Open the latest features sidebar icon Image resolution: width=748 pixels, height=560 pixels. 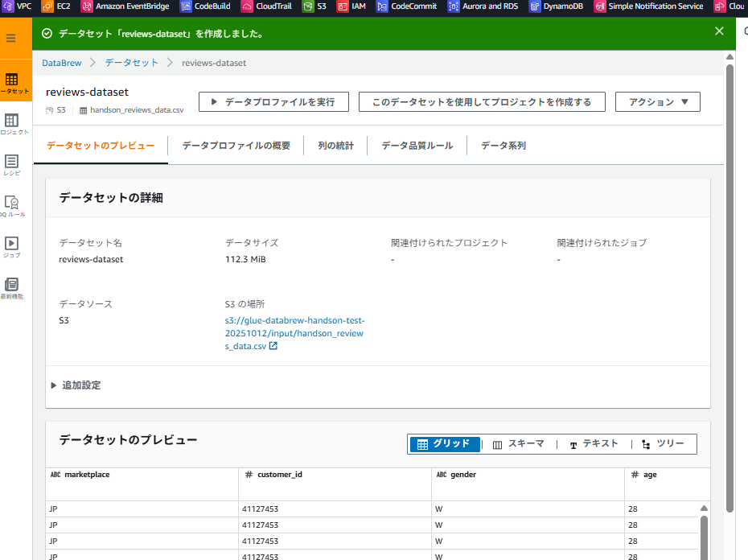pyautogui.click(x=12, y=288)
